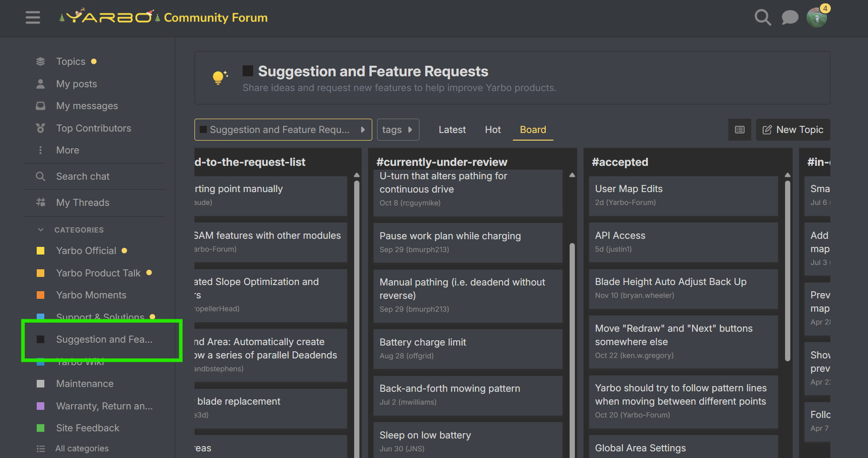The width and height of the screenshot is (868, 458).
Task: Click the Top Contributors medal icon
Action: pos(41,128)
